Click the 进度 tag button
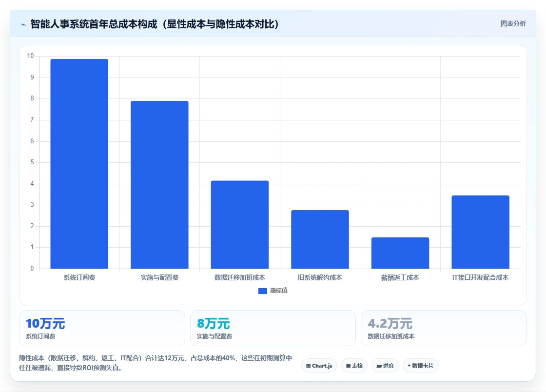This screenshot has width=546, height=392. (385, 366)
